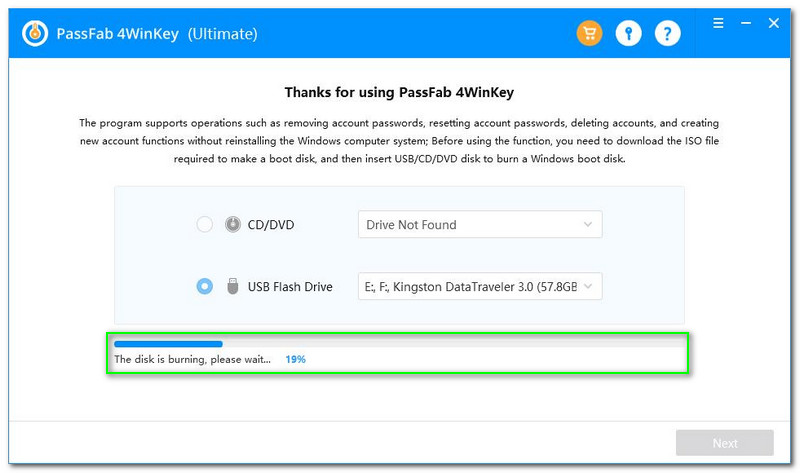This screenshot has width=800, height=473.
Task: Click the PassFab 4WinKey logo icon
Action: [35, 34]
